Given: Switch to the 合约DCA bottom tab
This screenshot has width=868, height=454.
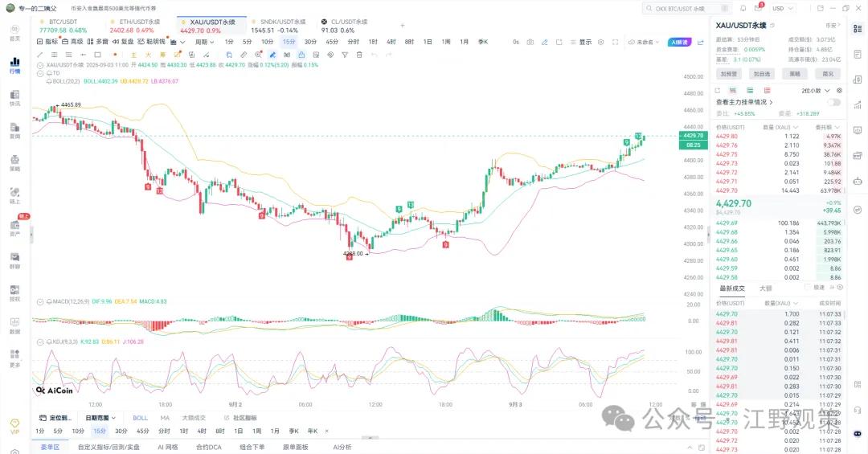Looking at the screenshot, I should pos(209,447).
